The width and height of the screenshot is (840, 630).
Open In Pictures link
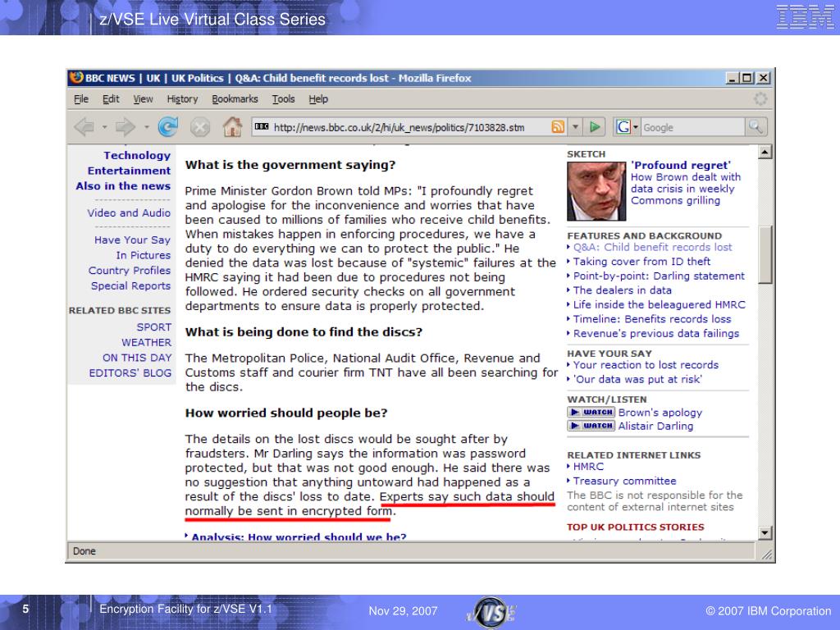point(144,255)
